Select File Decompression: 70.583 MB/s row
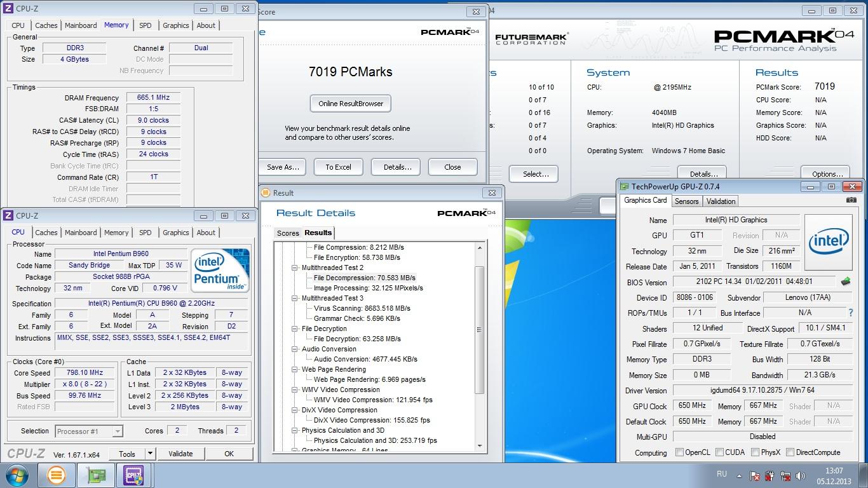This screenshot has width=868, height=488. [365, 278]
